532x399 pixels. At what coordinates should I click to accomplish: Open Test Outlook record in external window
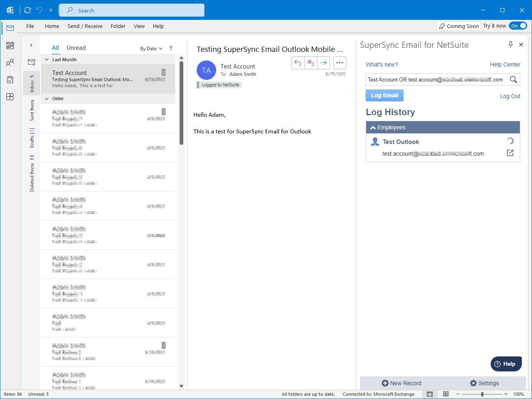(x=510, y=153)
